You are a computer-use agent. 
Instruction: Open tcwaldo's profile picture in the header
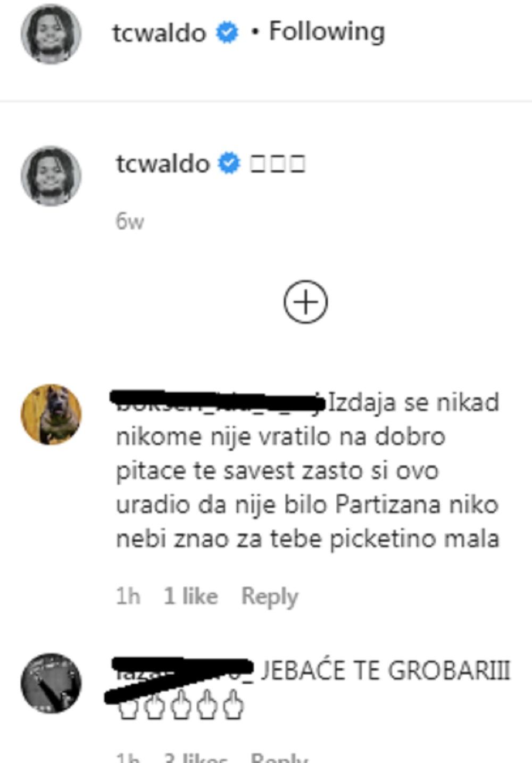coord(51,33)
